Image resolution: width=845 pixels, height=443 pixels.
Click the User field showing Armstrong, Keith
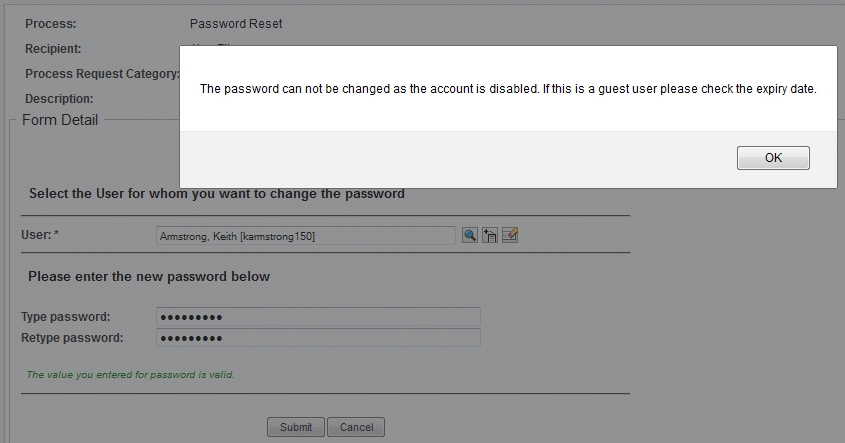305,236
